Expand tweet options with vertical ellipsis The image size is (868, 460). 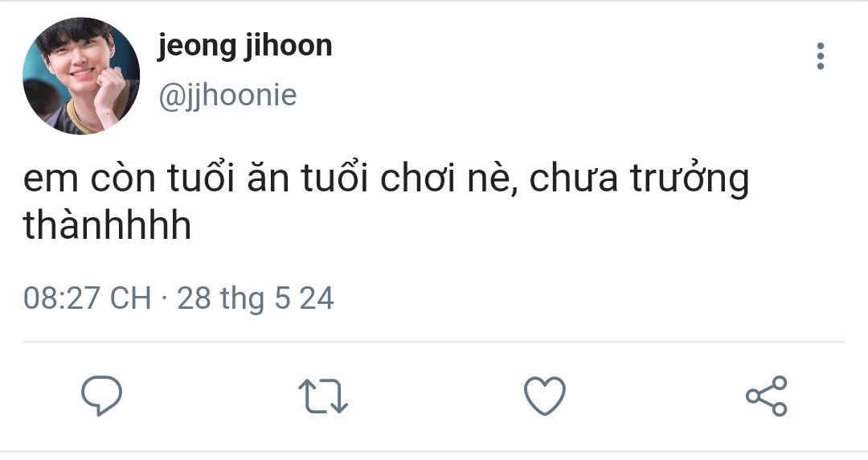pyautogui.click(x=820, y=56)
